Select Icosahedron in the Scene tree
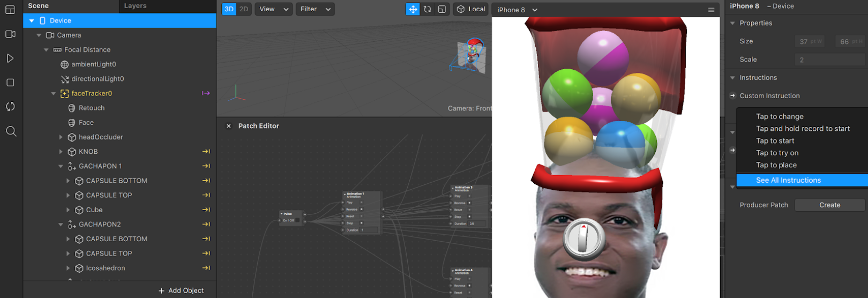Viewport: 868px width, 298px height. pos(106,268)
